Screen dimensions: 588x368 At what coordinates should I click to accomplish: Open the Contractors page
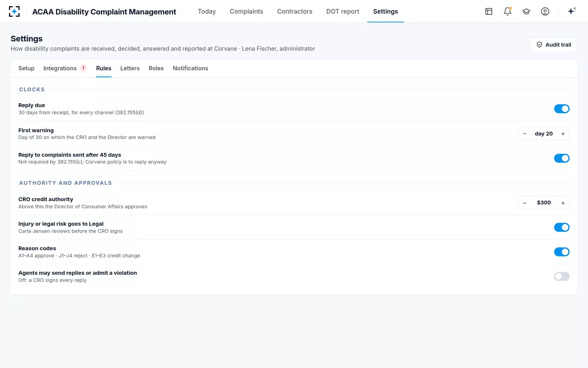[294, 11]
